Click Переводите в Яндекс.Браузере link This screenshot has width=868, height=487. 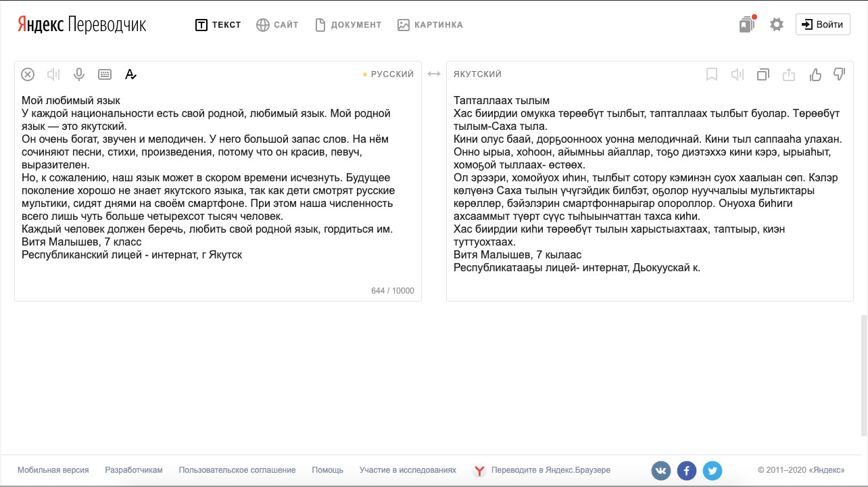tap(551, 470)
